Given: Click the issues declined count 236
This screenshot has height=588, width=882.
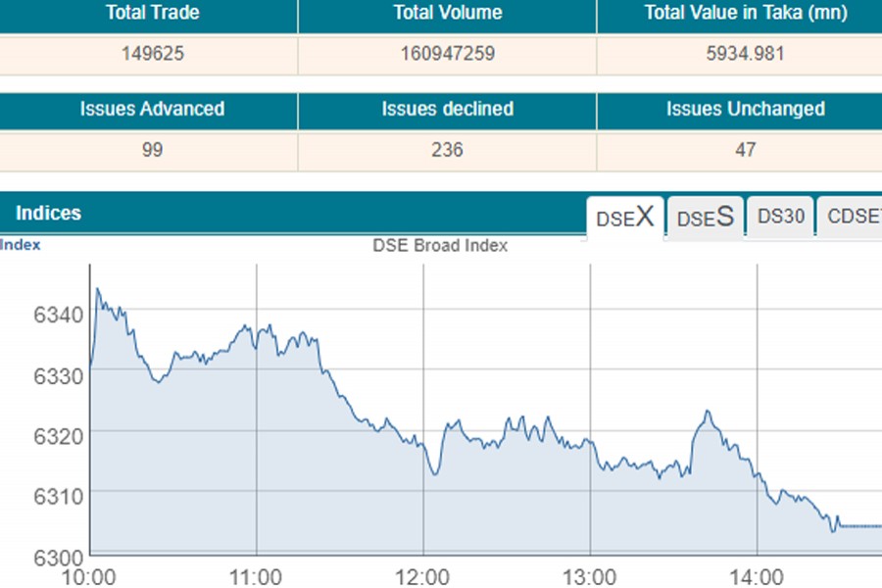Looking at the screenshot, I should pyautogui.click(x=447, y=150).
